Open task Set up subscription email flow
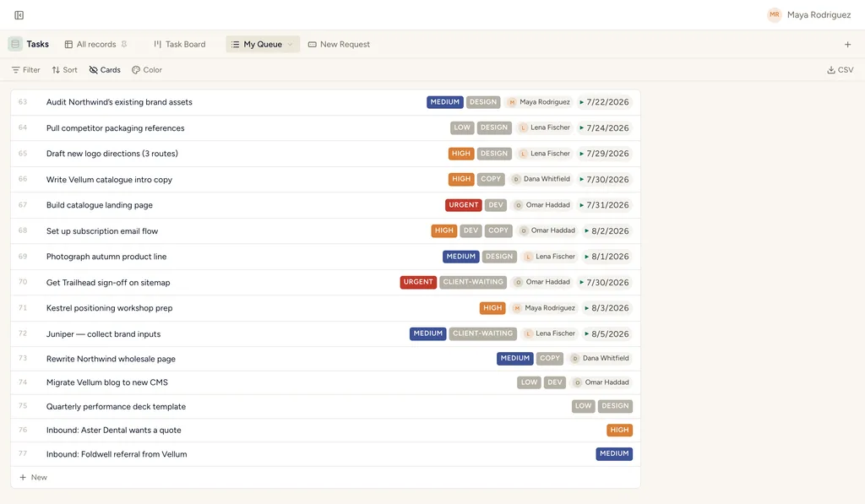 pyautogui.click(x=102, y=231)
